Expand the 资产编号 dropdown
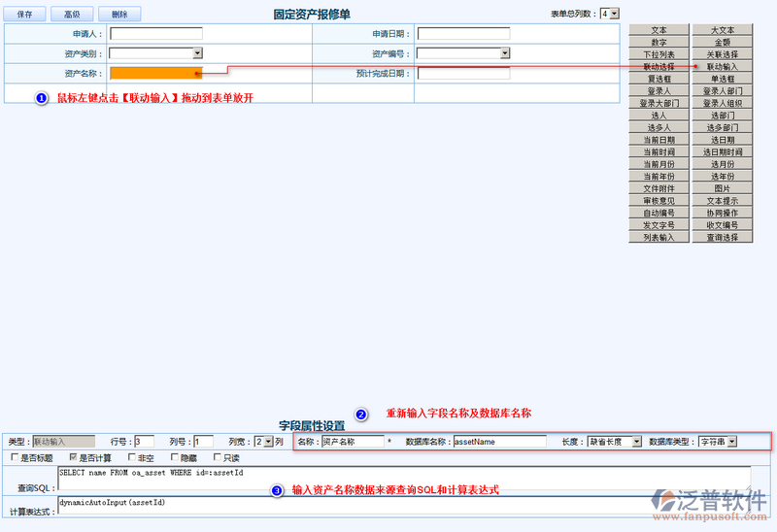777x532 pixels. (x=463, y=53)
